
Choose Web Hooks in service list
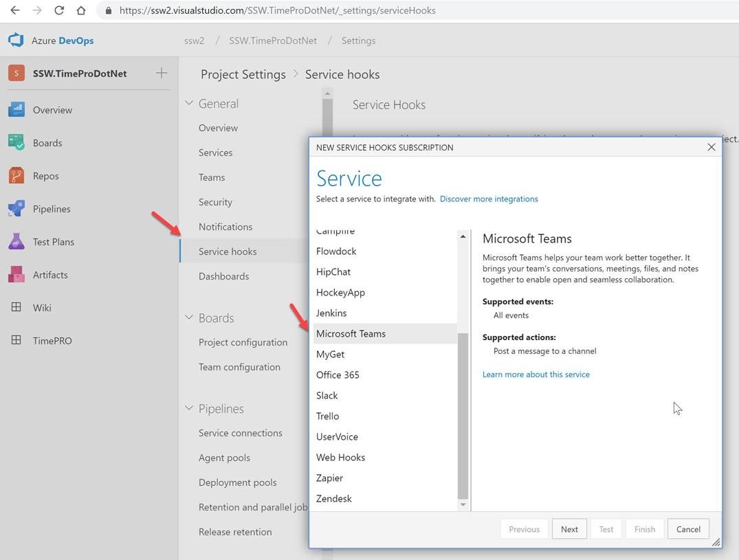click(340, 458)
